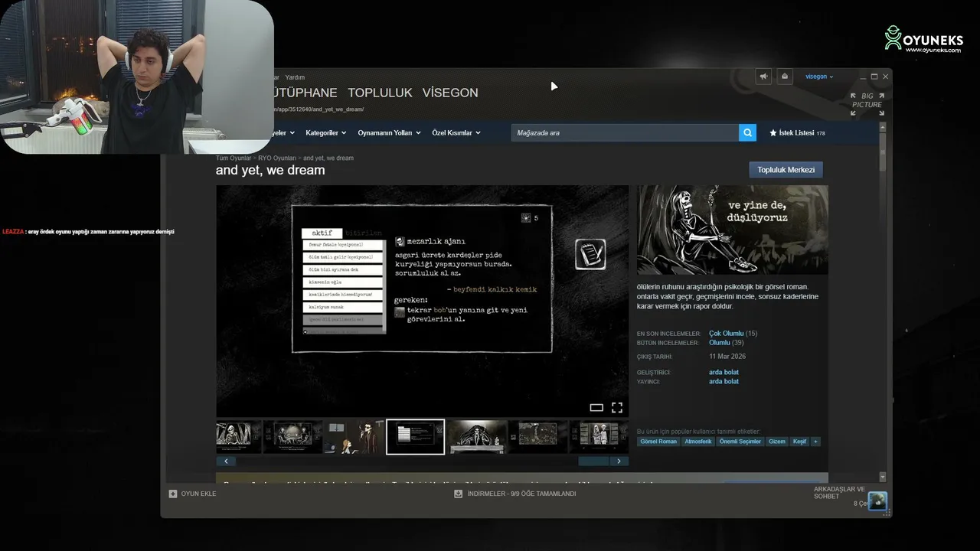The width and height of the screenshot is (980, 551).
Task: Focus the Mağazada ara search field
Action: pos(625,132)
